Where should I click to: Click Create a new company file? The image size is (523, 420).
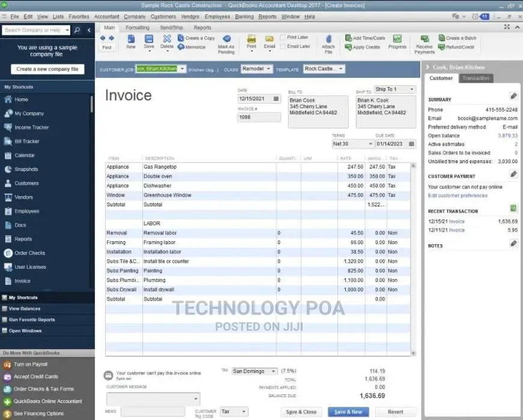[47, 70]
